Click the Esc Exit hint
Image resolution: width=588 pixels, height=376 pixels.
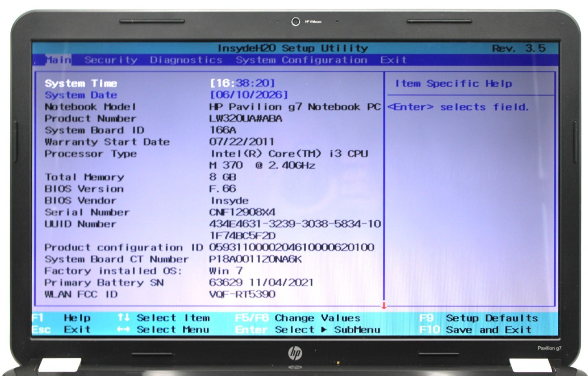tap(61, 330)
